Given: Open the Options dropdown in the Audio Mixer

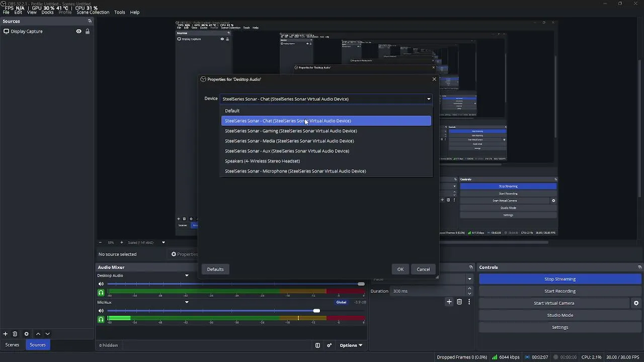Looking at the screenshot, I should pos(351,345).
